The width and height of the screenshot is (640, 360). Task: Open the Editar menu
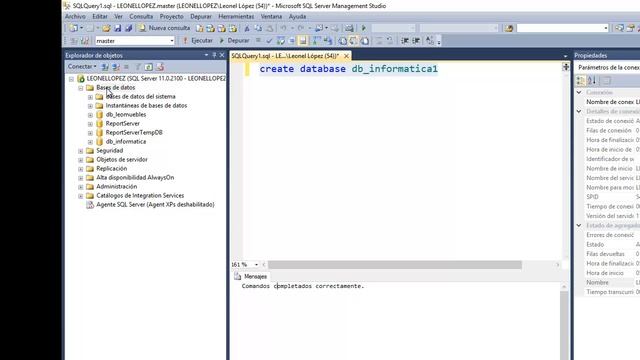coord(100,16)
